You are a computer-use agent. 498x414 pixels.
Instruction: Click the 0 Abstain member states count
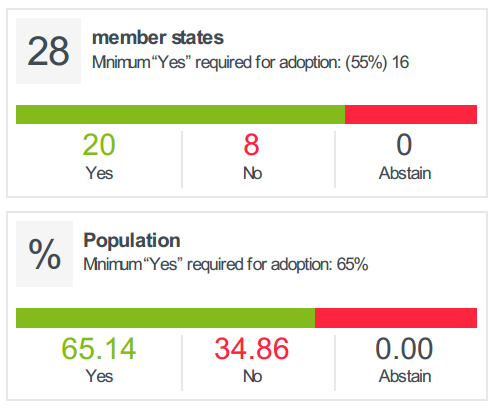(404, 145)
